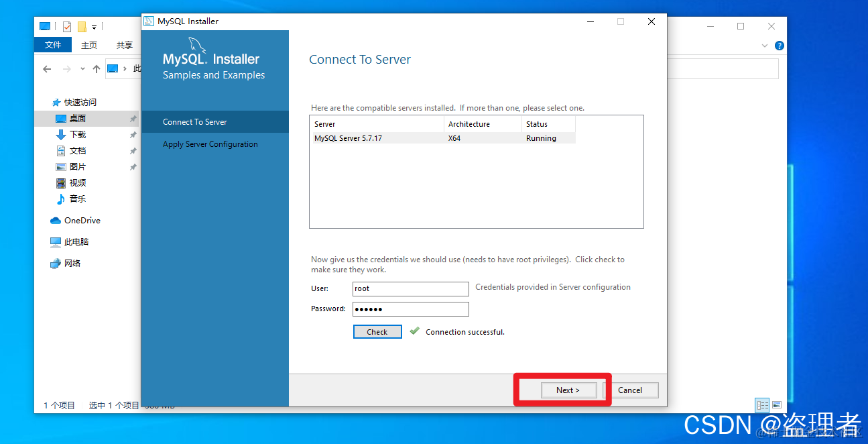Select the MySQL Server 5.7.17 row

(442, 138)
